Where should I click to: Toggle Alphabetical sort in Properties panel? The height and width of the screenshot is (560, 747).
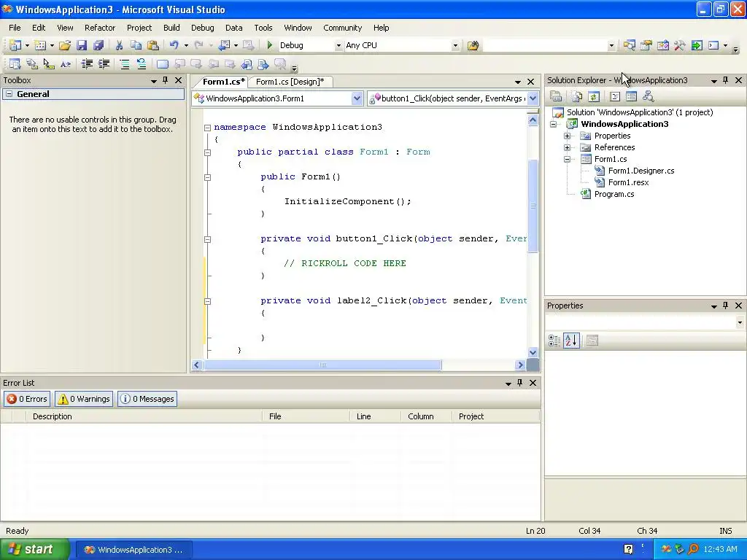point(571,340)
